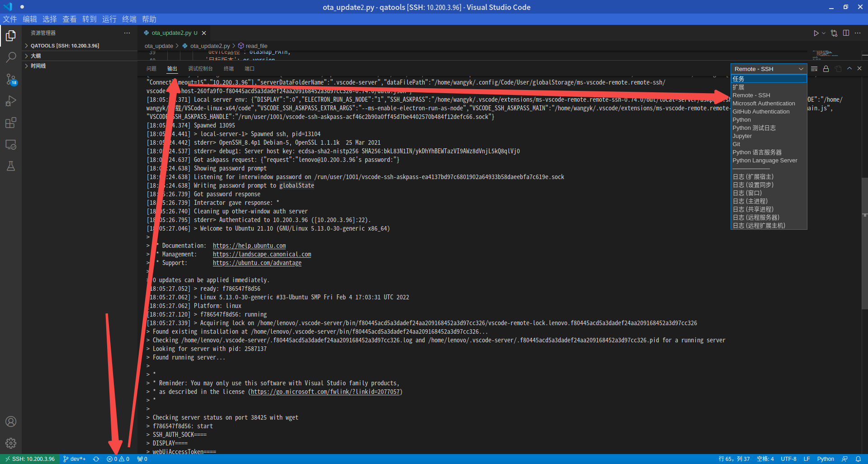Open the Testing flask view icon
The image size is (868, 464).
click(x=11, y=166)
